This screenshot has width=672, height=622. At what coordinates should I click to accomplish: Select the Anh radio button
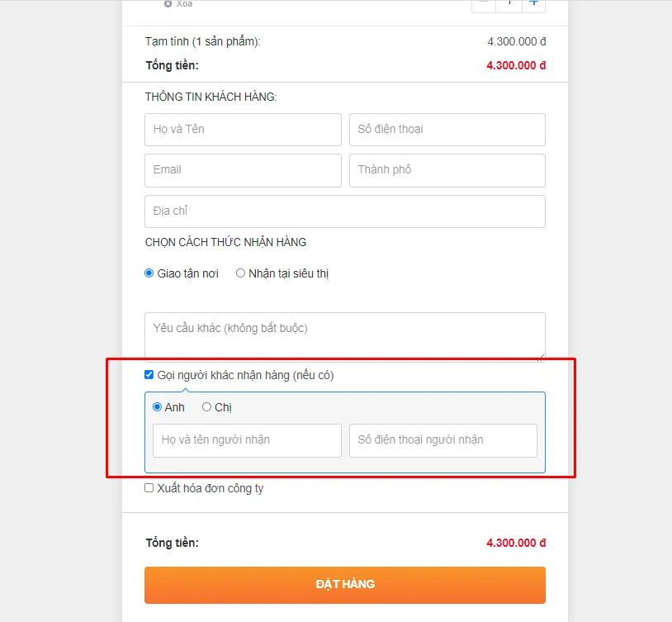pos(158,407)
